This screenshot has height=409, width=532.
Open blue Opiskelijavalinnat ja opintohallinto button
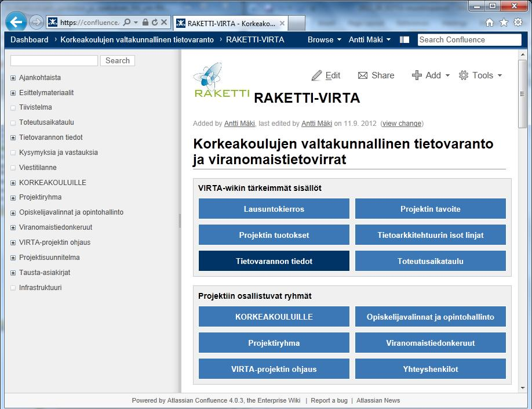coord(430,317)
